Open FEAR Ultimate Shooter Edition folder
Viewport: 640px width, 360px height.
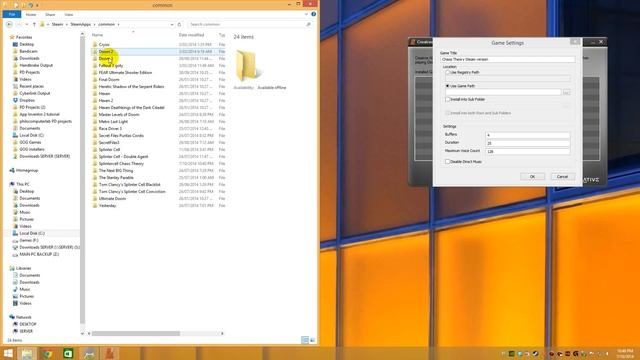(x=125, y=73)
